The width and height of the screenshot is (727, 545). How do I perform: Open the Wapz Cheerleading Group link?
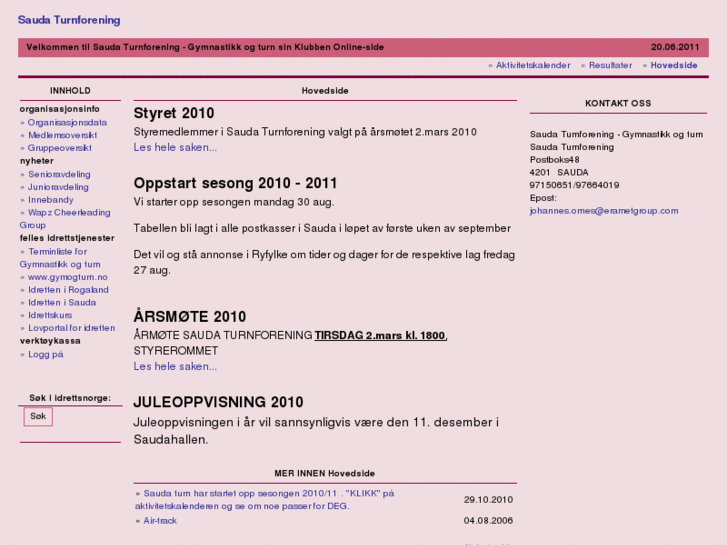[68, 213]
